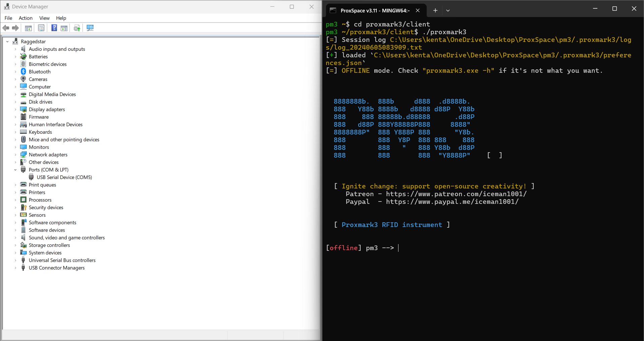Click the Forward arrow in Device Manager toolbar
644x341 pixels.
15,28
